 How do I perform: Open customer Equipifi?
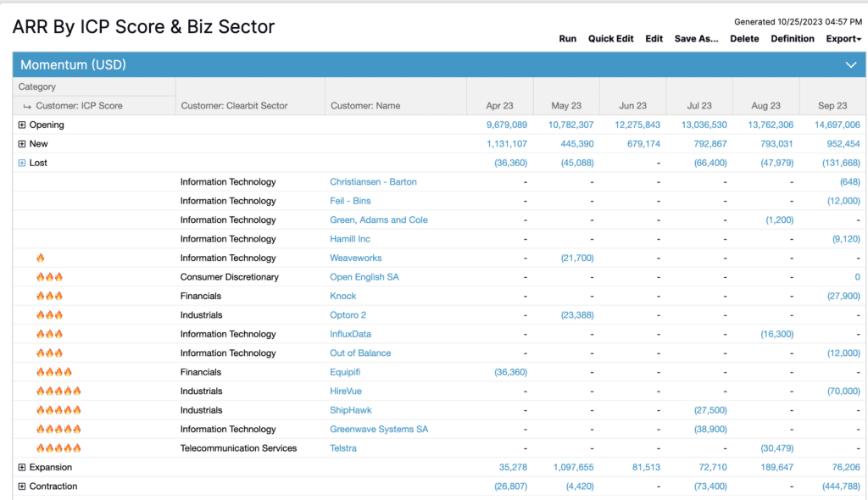tap(345, 372)
